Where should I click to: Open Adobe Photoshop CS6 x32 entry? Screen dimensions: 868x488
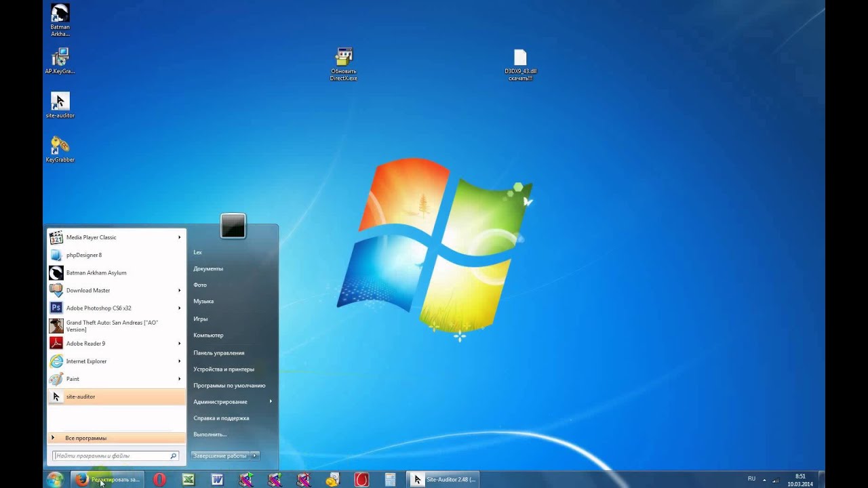pos(116,308)
